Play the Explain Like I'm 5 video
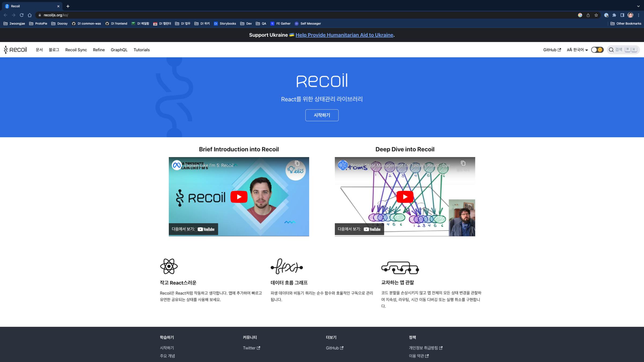Image resolution: width=644 pixels, height=362 pixels. 239,197
